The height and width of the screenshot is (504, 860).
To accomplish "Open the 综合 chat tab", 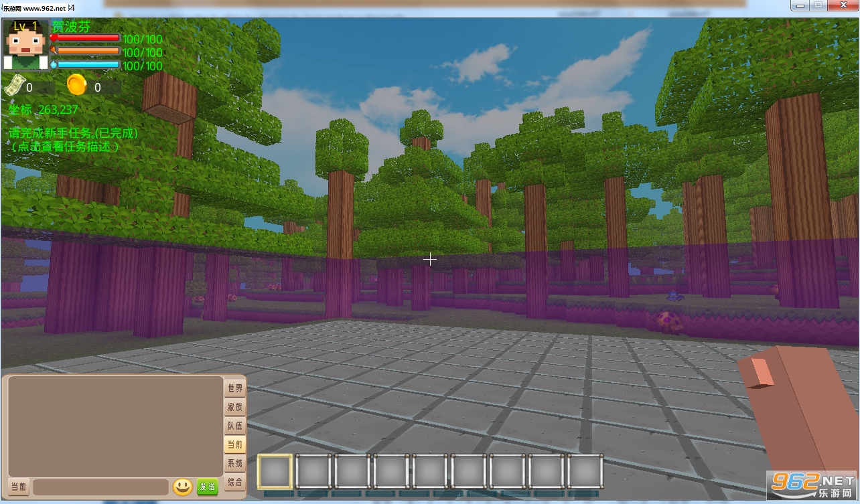I will click(x=234, y=482).
